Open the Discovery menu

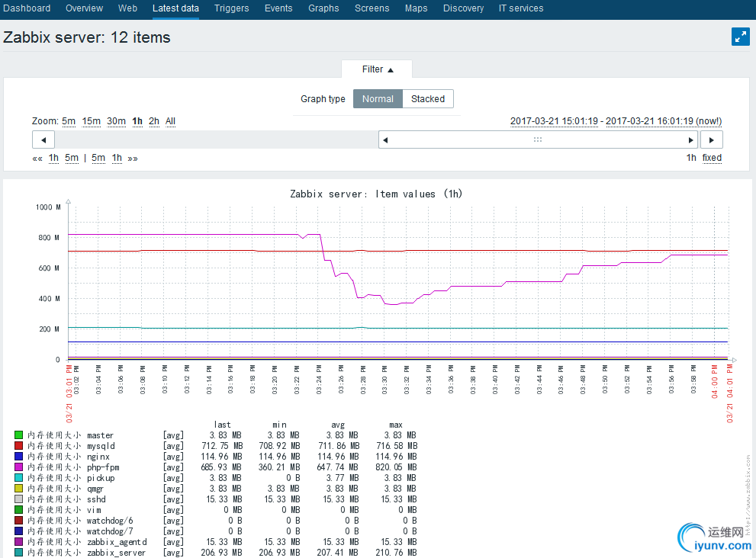tap(463, 8)
